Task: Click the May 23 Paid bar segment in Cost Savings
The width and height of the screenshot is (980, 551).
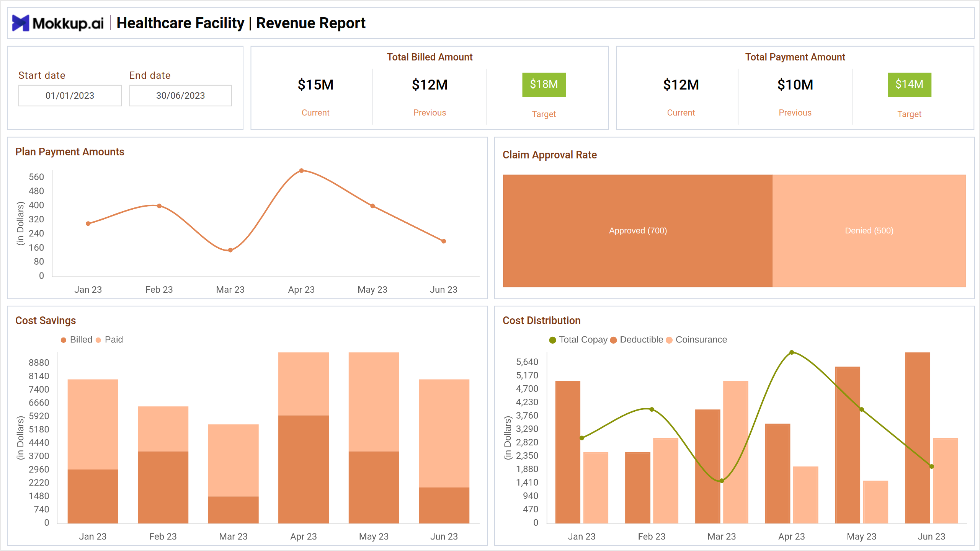Action: point(374,402)
